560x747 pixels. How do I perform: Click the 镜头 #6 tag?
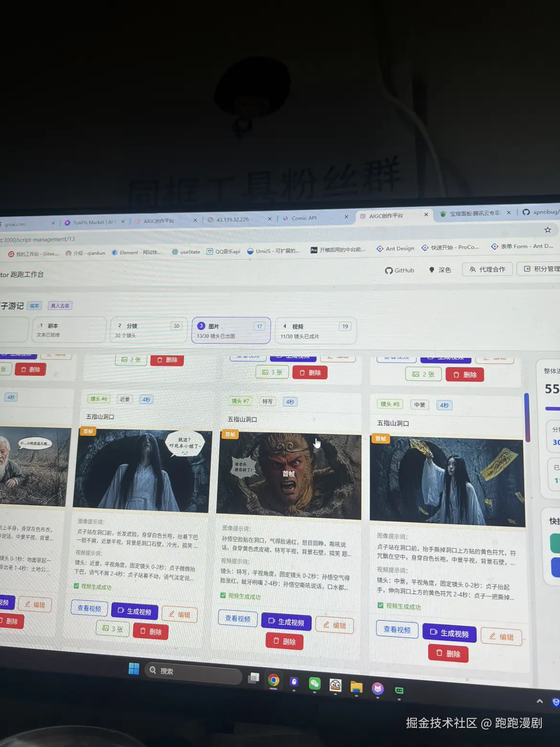[99, 398]
